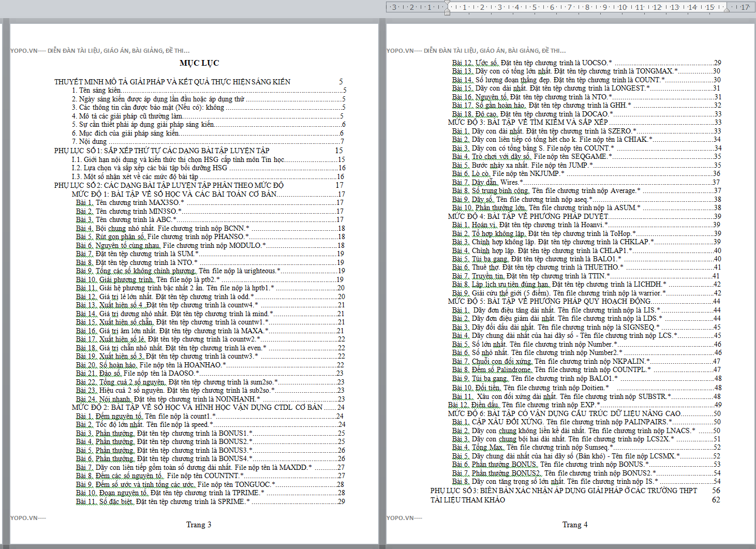Click the horizontal ruler at mark 8
This screenshot has width=756, height=549.
pos(587,7)
